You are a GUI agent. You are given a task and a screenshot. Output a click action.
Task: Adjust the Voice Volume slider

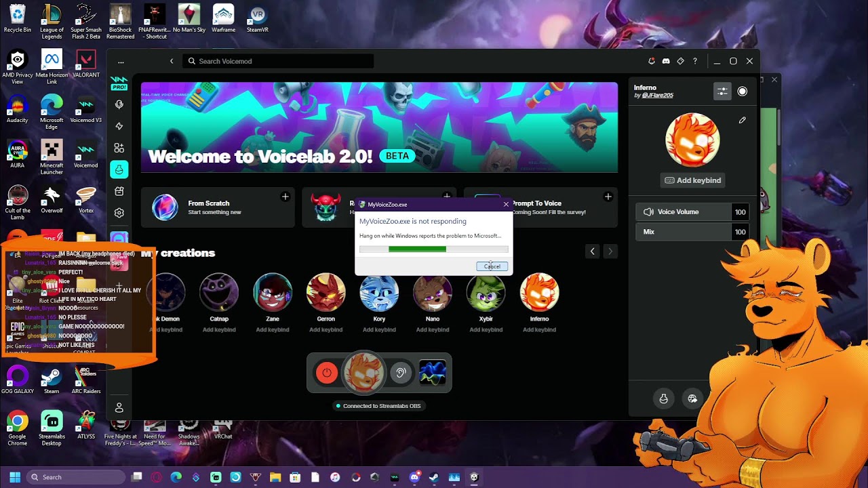tap(684, 212)
